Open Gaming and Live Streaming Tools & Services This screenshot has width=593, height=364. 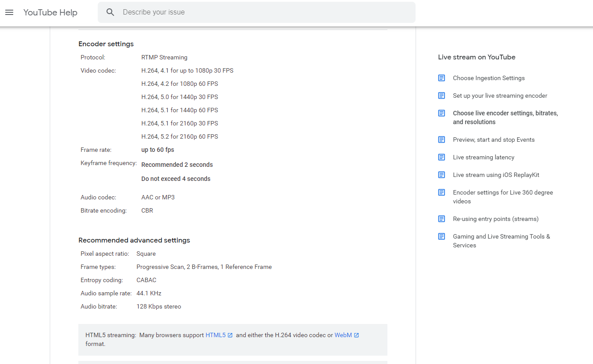tap(501, 241)
